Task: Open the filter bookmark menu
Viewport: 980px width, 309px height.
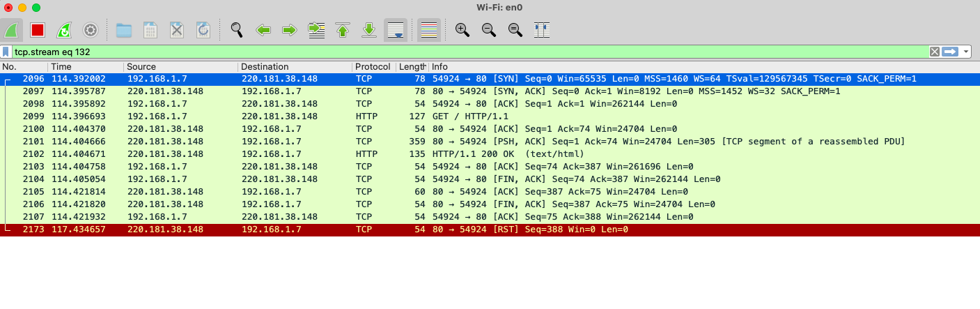Action: click(x=6, y=52)
